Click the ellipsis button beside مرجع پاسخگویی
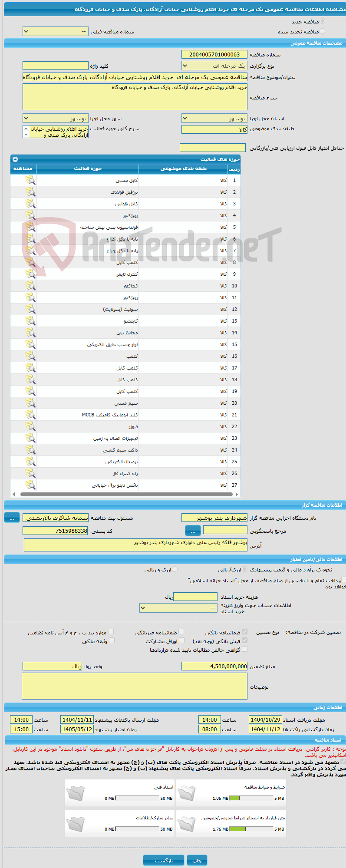This screenshot has width=346, height=868. pyautogui.click(x=193, y=531)
